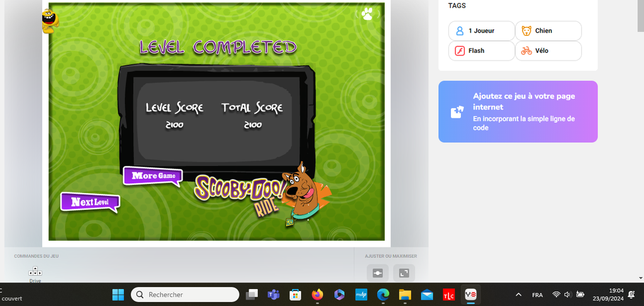Click the arrow keys Drive control icon

click(x=35, y=271)
